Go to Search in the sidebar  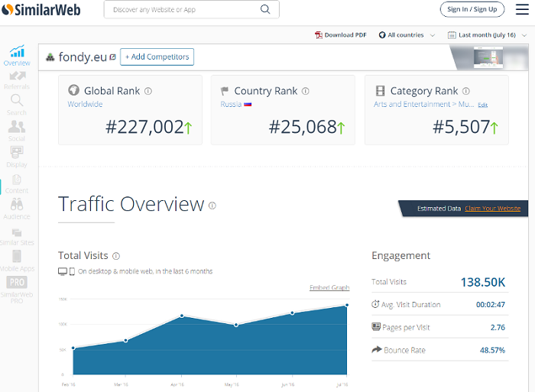coord(17,105)
